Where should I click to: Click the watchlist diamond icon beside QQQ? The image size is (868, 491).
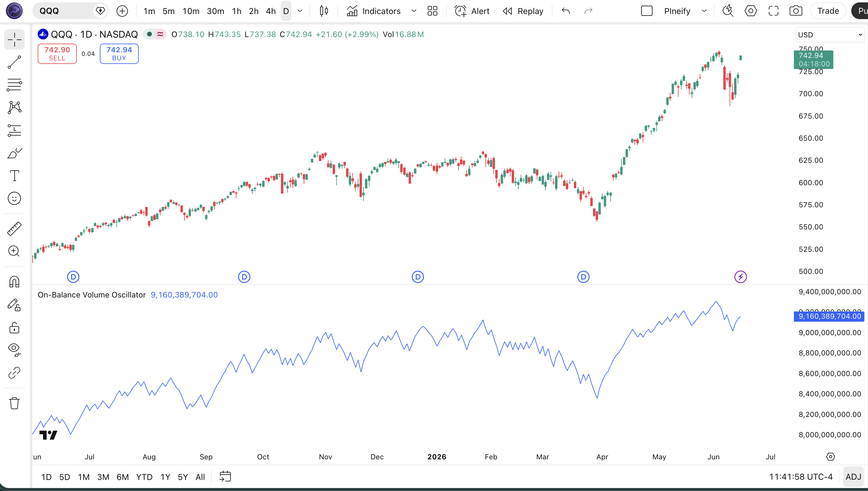pos(100,11)
